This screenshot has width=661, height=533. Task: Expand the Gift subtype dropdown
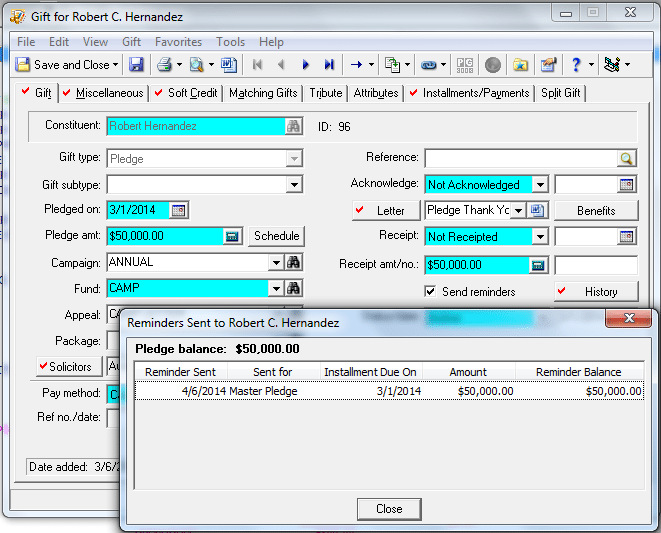tap(294, 185)
